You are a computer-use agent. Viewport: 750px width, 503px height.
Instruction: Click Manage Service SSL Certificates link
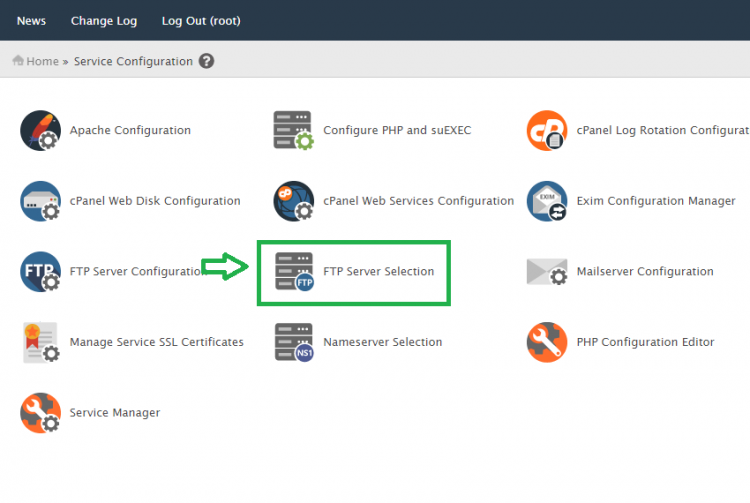156,342
